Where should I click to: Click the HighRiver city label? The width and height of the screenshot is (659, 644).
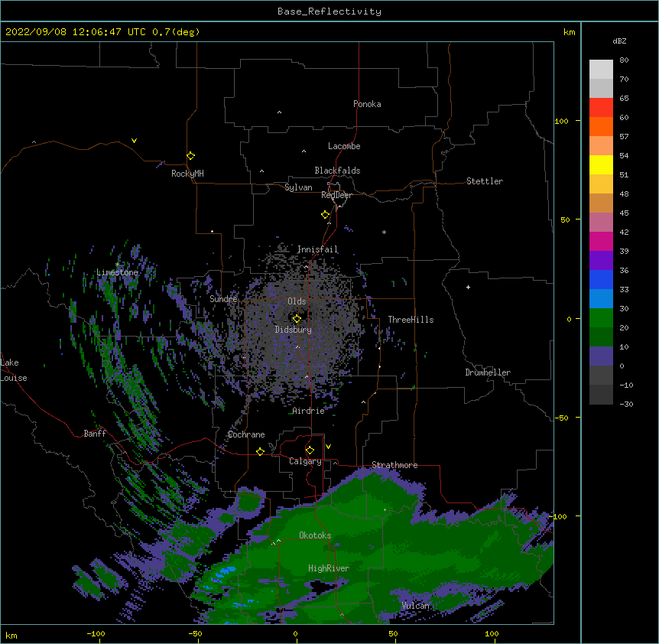click(329, 568)
